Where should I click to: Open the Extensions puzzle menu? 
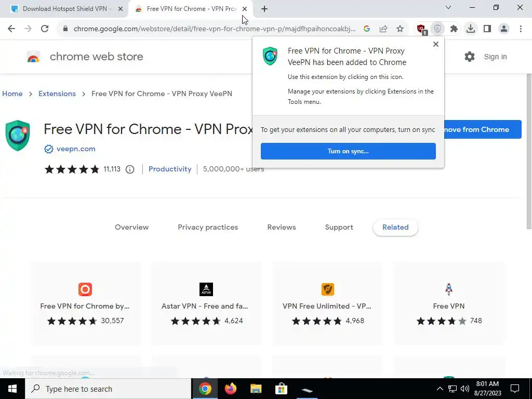454,29
